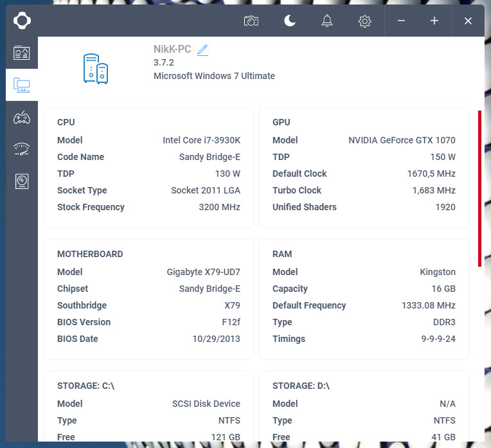Toggle night mode with the moon icon
Viewport: 491px width, 448px height.
pyautogui.click(x=290, y=21)
